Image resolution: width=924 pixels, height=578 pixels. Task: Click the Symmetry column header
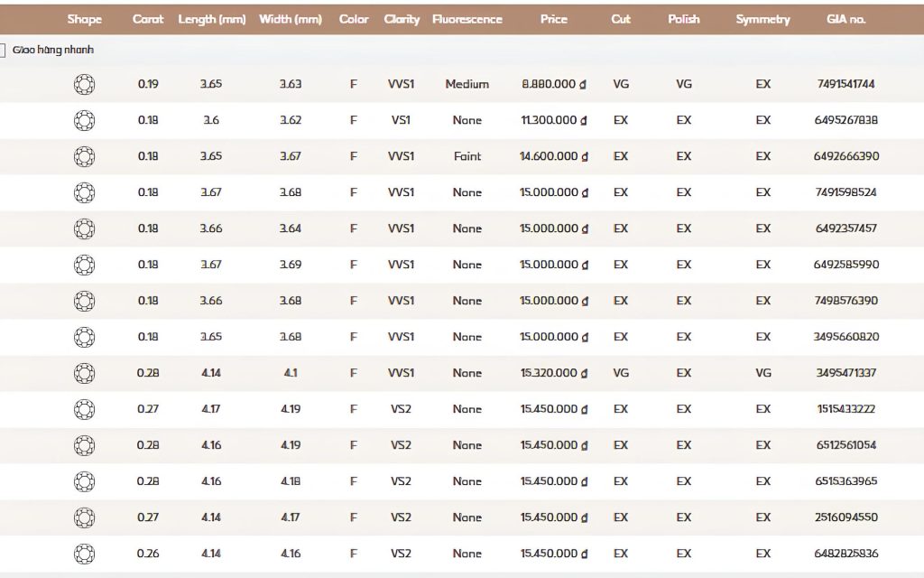click(x=763, y=19)
